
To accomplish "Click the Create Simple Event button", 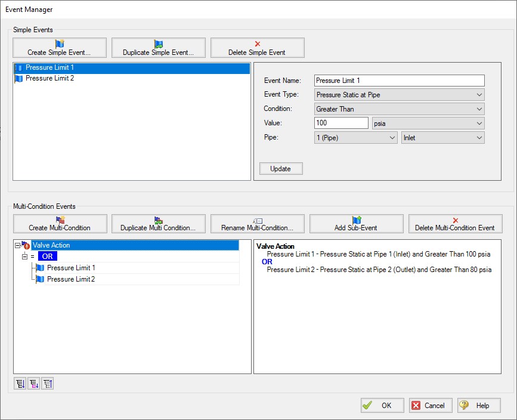I will [x=60, y=48].
